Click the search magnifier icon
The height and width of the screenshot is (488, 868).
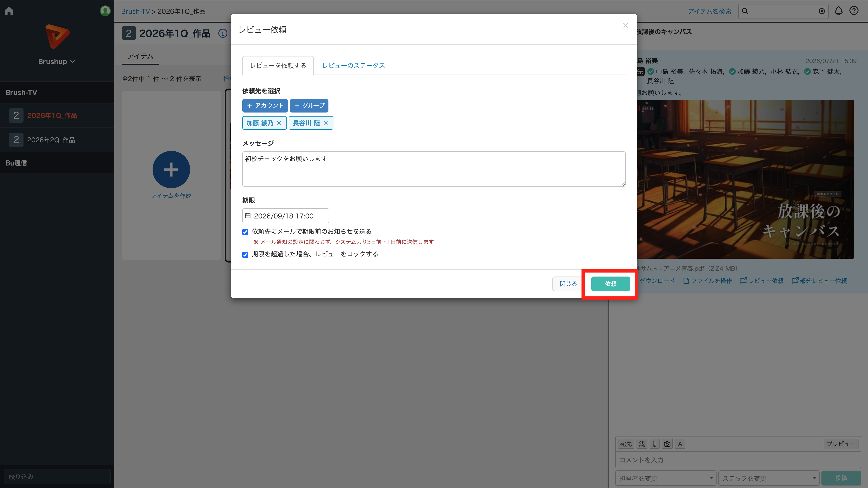[x=745, y=12]
